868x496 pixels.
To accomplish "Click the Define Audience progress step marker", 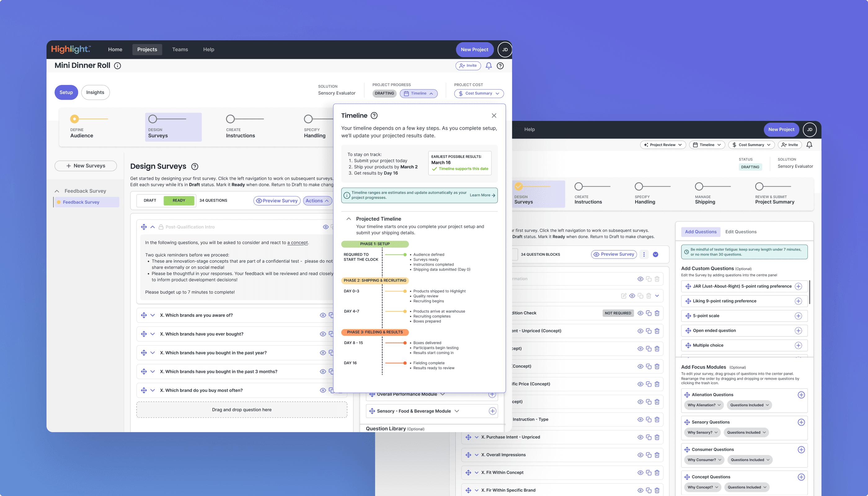I will 74,119.
